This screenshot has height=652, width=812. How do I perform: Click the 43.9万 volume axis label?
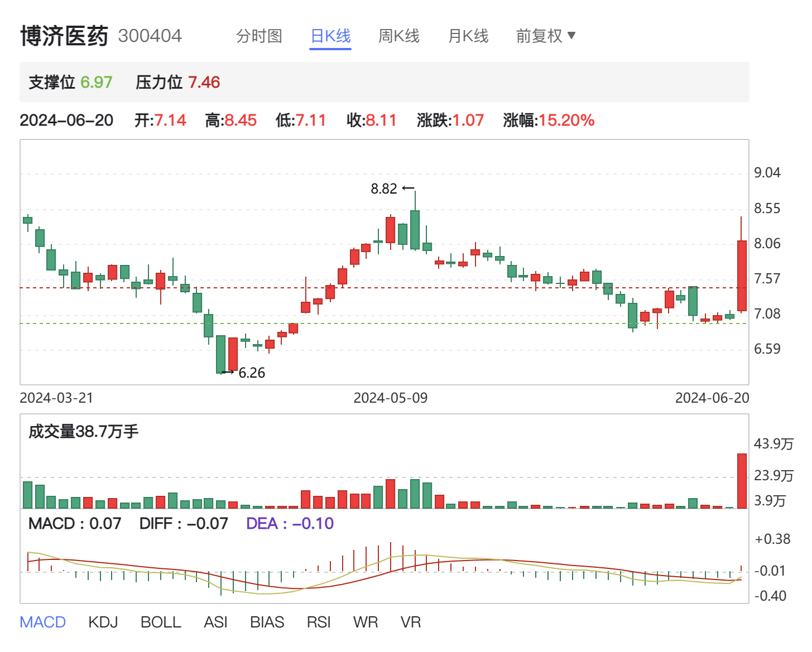tap(773, 444)
